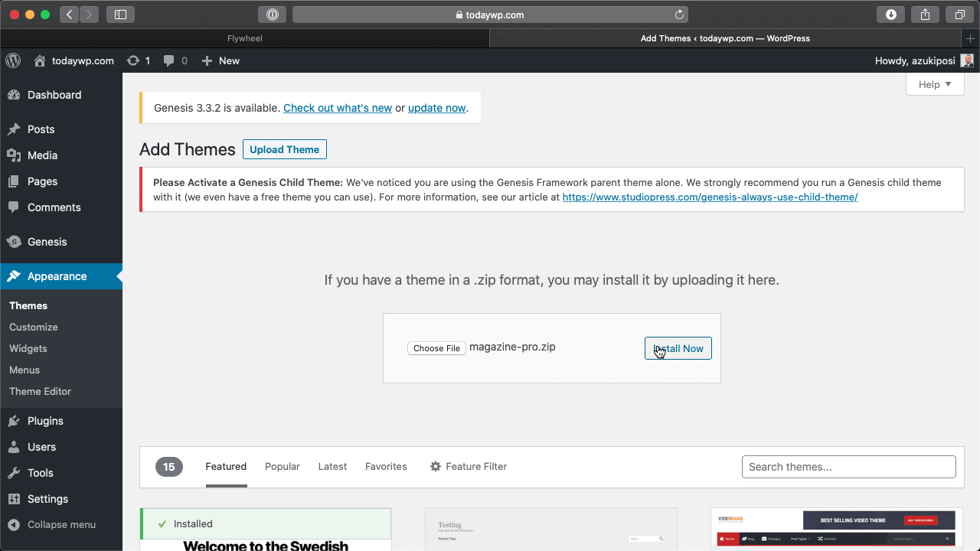Go forward with Safari's forward arrow

click(90, 15)
